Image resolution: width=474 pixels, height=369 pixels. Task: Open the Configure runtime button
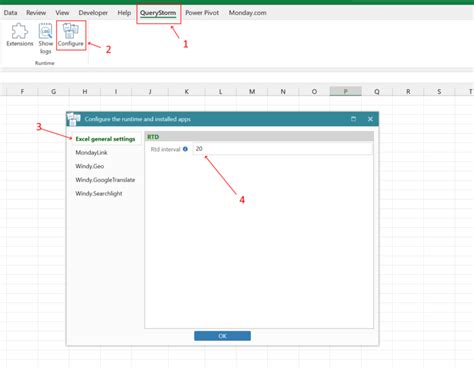(71, 35)
